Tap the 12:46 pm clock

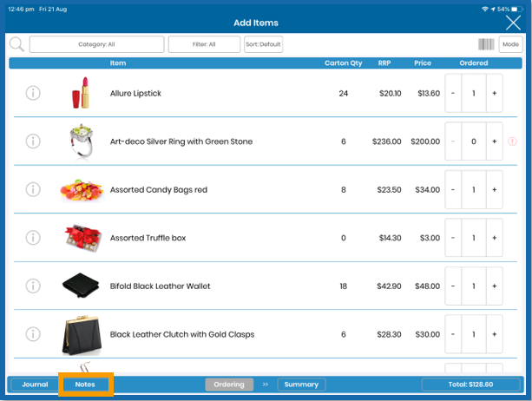point(21,10)
